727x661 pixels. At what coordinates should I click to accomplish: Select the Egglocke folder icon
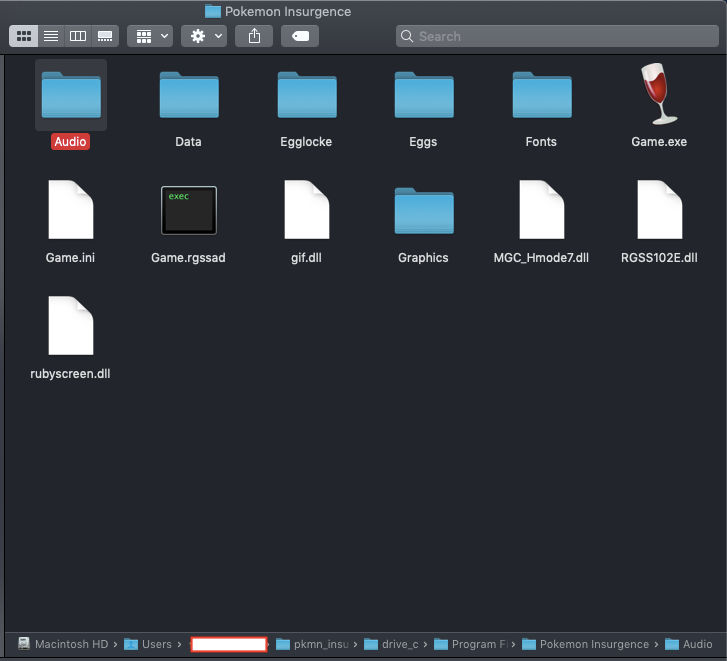point(307,95)
